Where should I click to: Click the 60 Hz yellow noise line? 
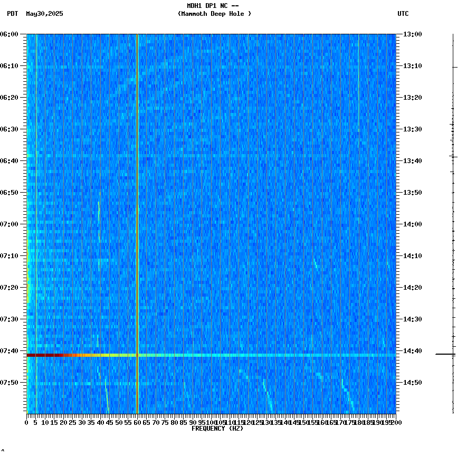[137, 211]
